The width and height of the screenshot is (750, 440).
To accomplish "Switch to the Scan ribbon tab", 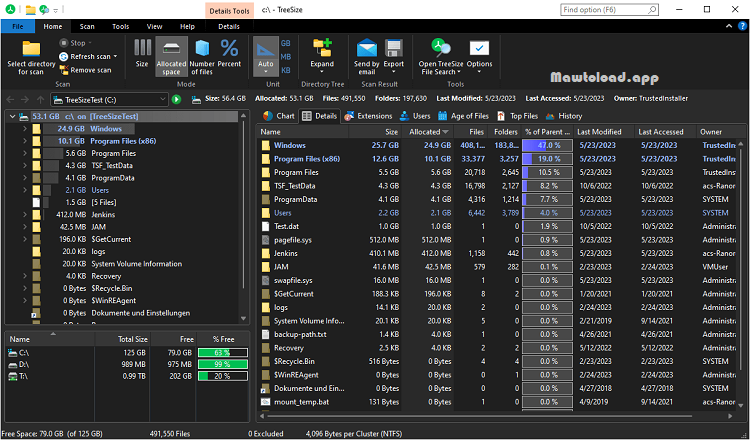I will pyautogui.click(x=87, y=26).
